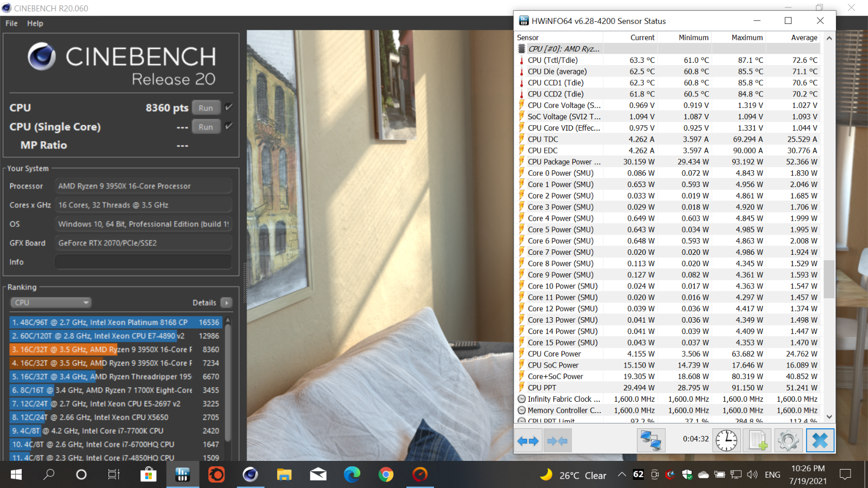Select the Core 7 Power (SMU) row
Image resolution: width=868 pixels, height=488 pixels.
(668, 252)
